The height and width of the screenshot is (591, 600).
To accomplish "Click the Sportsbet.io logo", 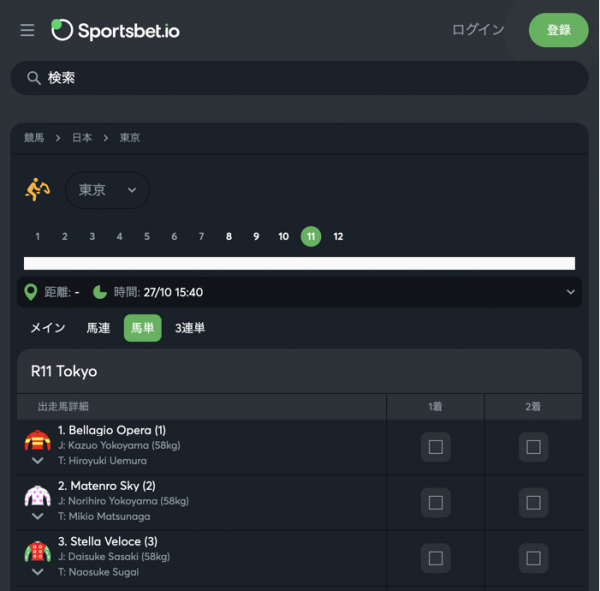I will click(116, 30).
